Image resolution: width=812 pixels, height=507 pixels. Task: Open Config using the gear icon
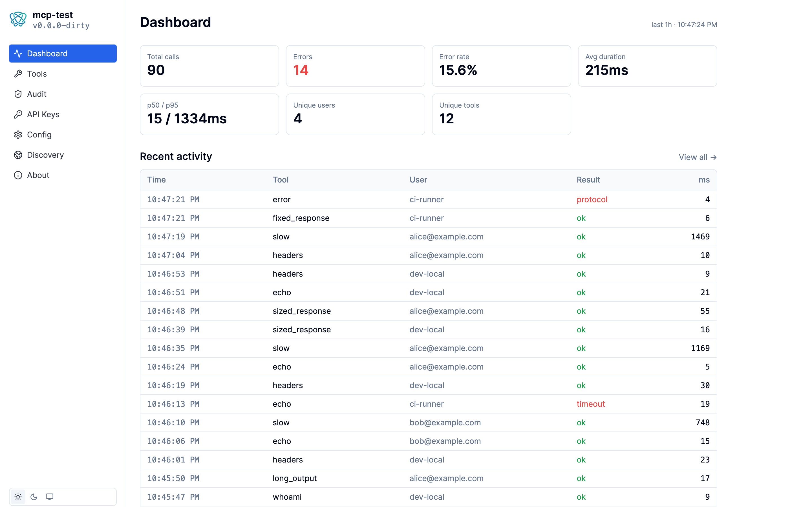tap(18, 134)
